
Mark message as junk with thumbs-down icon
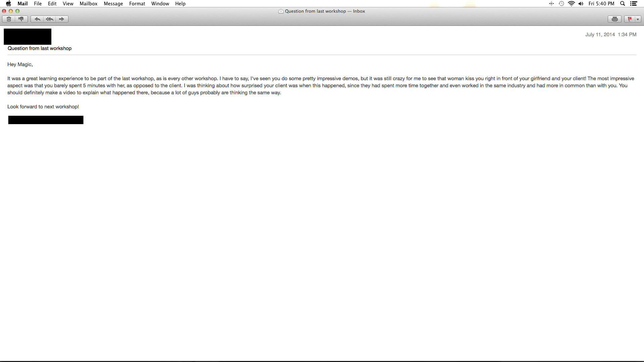tap(21, 19)
